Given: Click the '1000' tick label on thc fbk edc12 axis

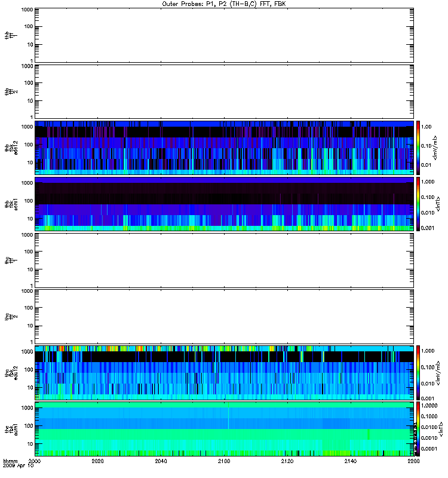Looking at the screenshot, I should 27,351.
